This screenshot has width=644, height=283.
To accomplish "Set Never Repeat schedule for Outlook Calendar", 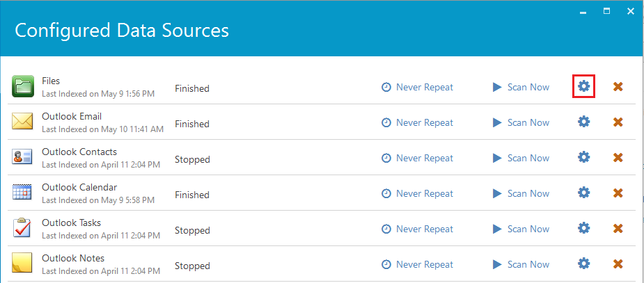I will tap(417, 193).
